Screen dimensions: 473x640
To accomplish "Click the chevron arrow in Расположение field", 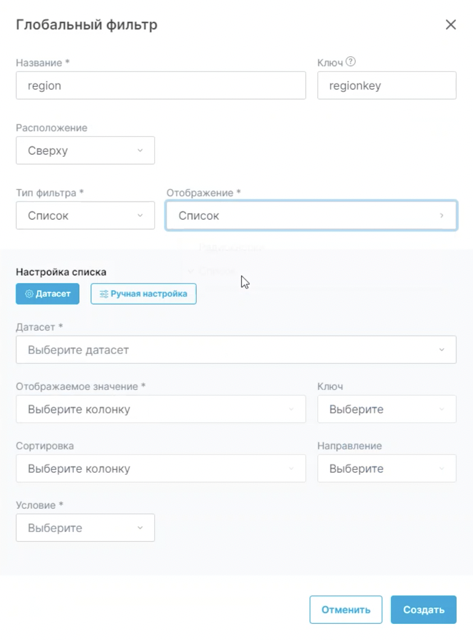I will 140,151.
